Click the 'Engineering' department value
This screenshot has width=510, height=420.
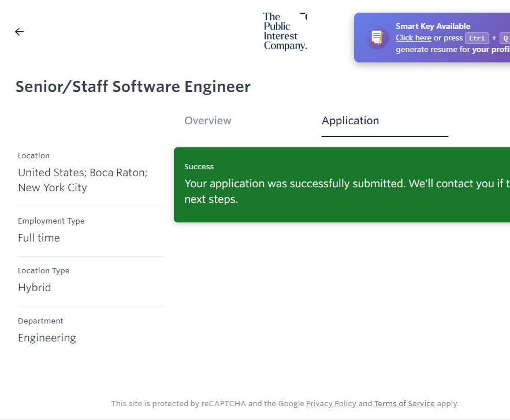pyautogui.click(x=47, y=338)
